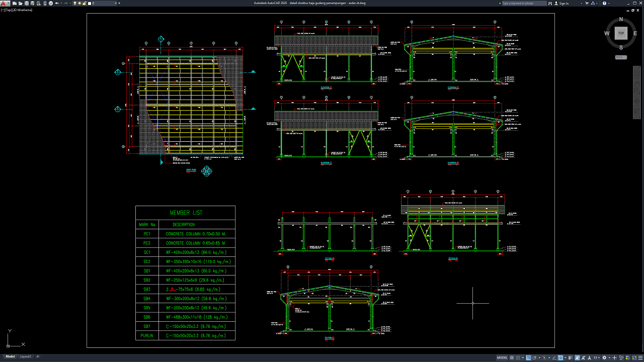Click the Plot (print) icon
Viewport: 644px width, 362px height.
click(50, 4)
